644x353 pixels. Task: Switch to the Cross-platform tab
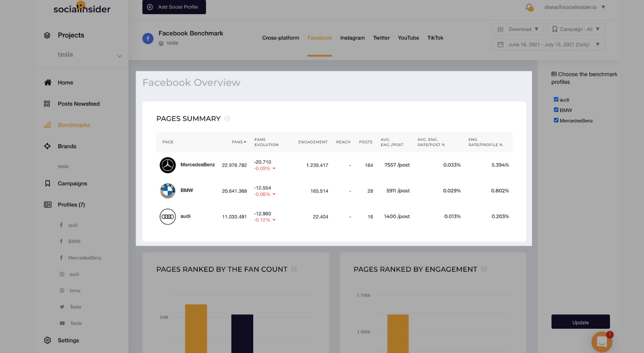coord(281,38)
